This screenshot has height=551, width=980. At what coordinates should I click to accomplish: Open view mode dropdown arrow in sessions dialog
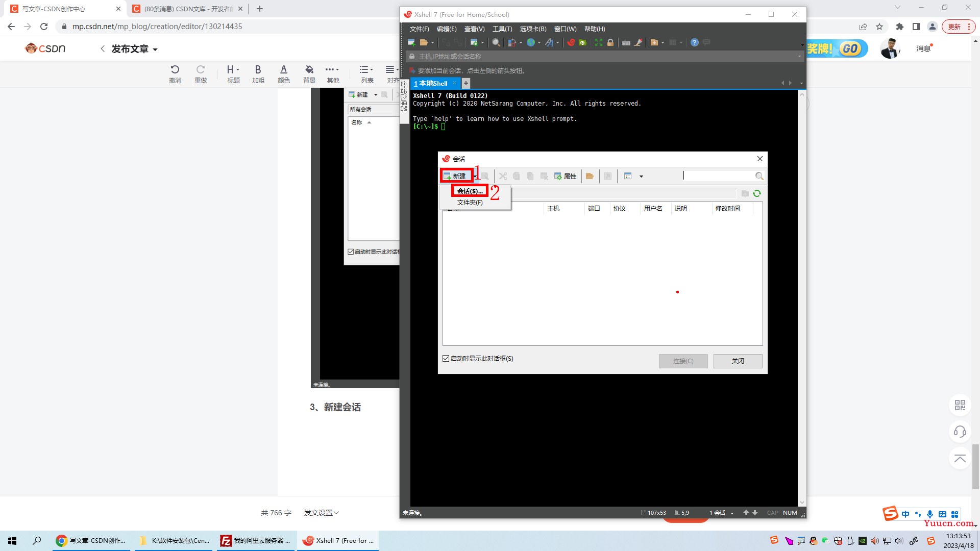641,177
